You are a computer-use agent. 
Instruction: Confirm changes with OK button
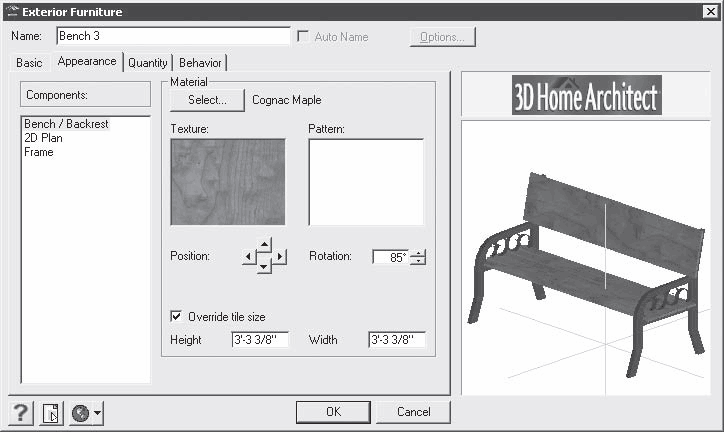pyautogui.click(x=333, y=411)
